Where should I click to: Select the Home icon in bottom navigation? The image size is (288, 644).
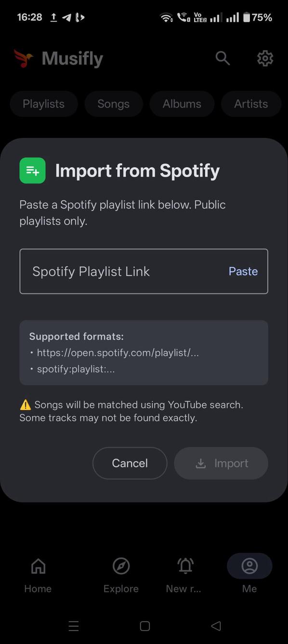[38, 566]
